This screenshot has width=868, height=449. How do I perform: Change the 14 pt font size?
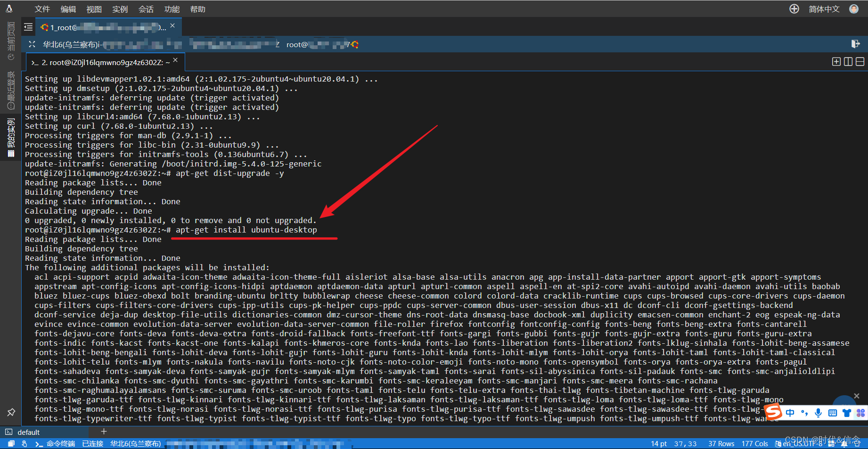[x=659, y=443]
